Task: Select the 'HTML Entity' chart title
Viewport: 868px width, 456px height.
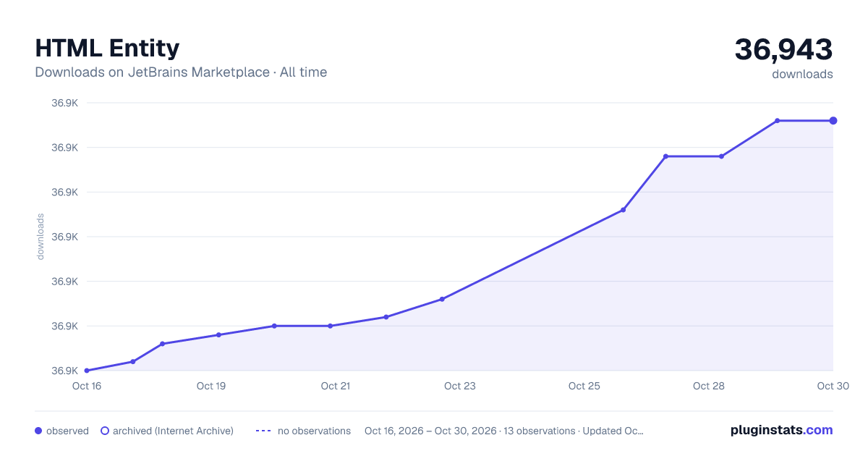Action: [107, 48]
